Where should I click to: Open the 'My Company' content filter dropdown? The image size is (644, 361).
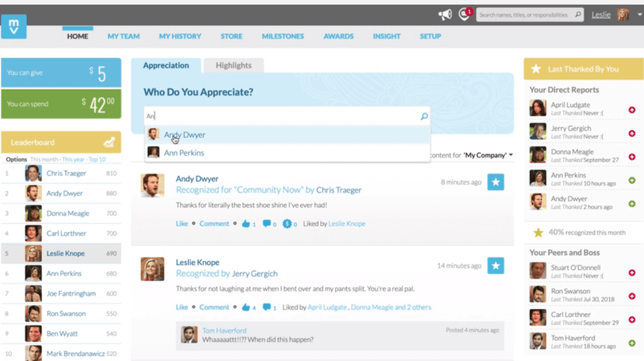click(x=488, y=155)
